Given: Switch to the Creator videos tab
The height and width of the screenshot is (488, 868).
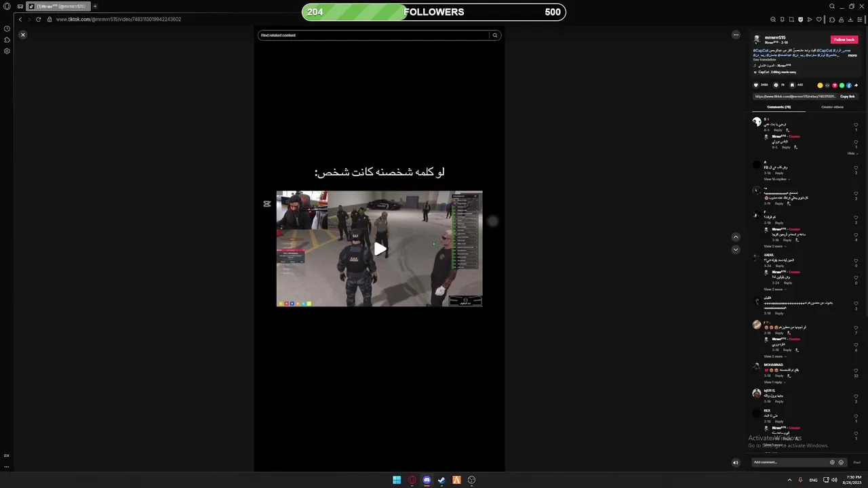Looking at the screenshot, I should click(832, 107).
